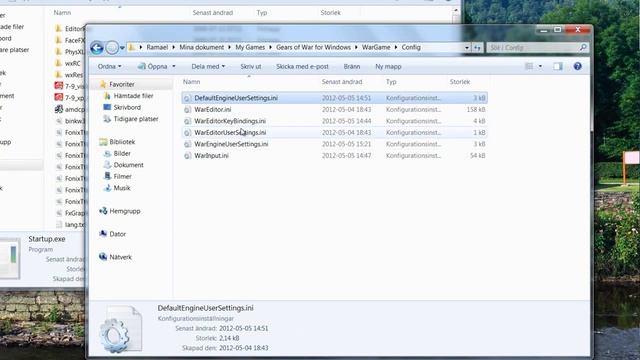Sort by the Storlek column header
The image size is (640, 360).
[460, 82]
